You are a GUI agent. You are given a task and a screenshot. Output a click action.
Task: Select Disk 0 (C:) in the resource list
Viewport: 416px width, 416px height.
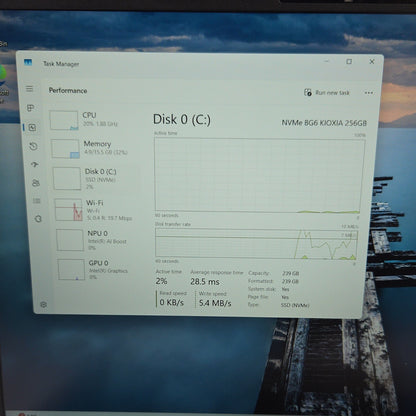click(x=94, y=178)
